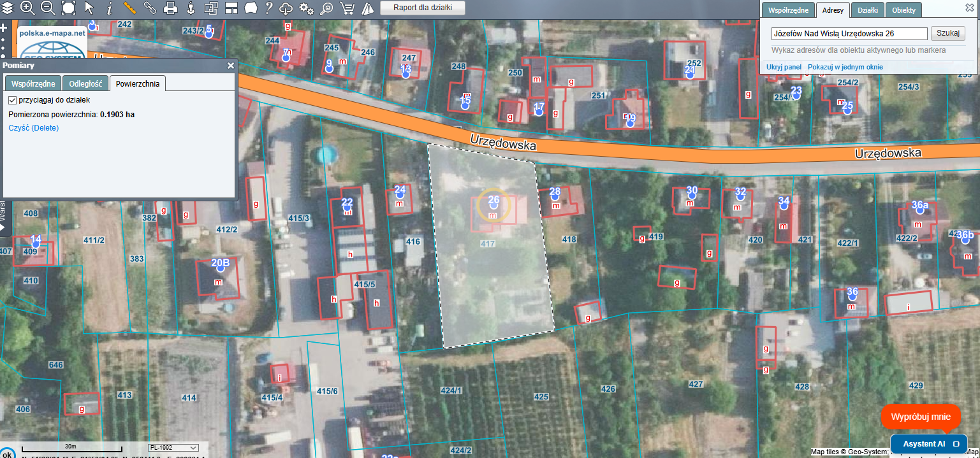Click the link chain icon in toolbar
980x458 pixels.
click(150, 8)
